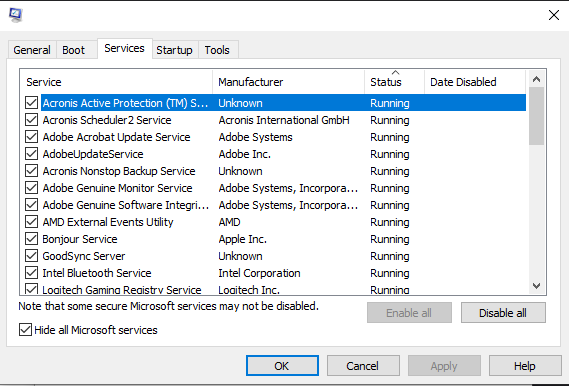Select Acronis Active Protection (TM) S... row
This screenshot has width=569, height=386.
(x=283, y=103)
